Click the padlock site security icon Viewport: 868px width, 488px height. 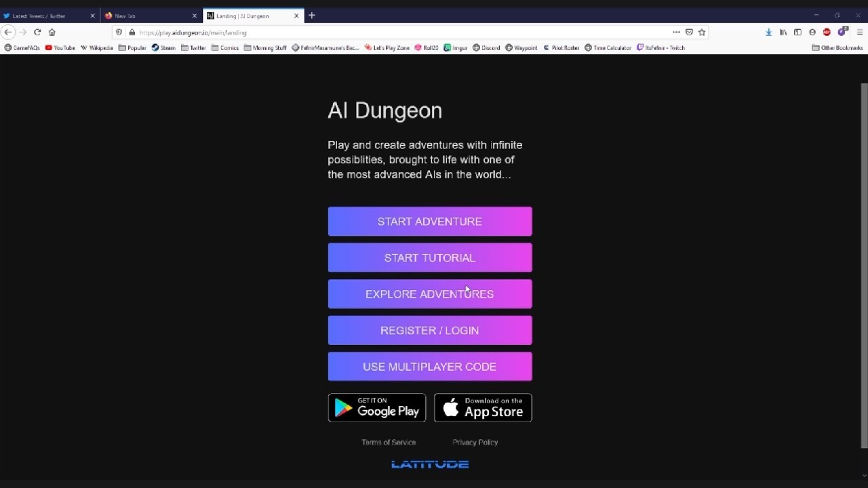point(132,32)
